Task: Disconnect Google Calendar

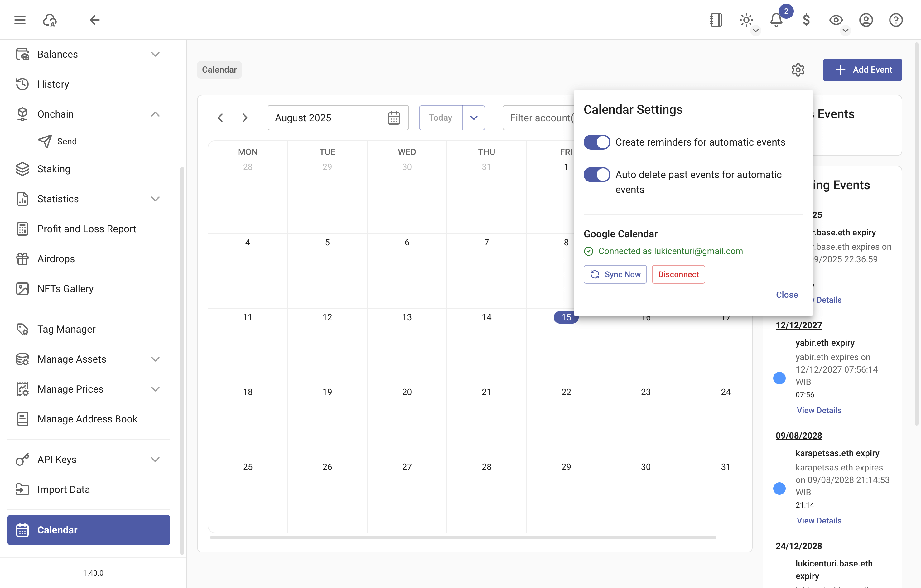Action: click(x=678, y=274)
